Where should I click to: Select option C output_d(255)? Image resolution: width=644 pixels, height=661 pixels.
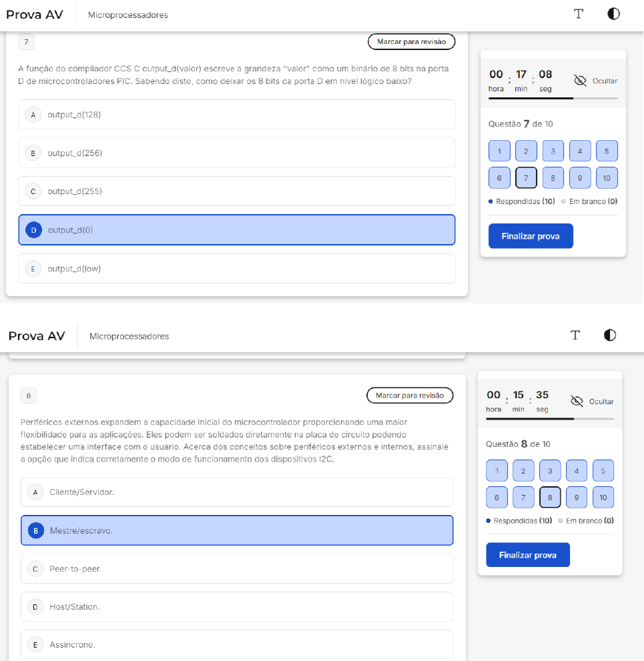pyautogui.click(x=237, y=191)
